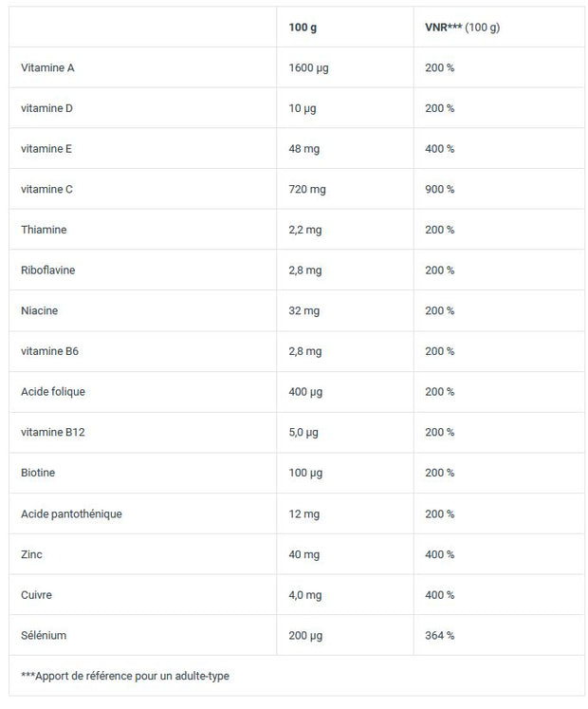
Task: Click the Vitamine A row label
Action: tap(47, 67)
